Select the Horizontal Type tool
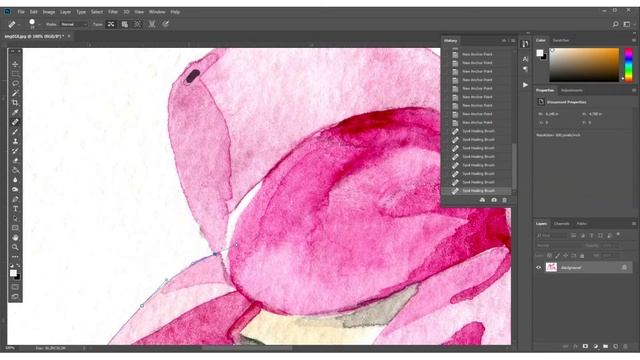This screenshot has height=360, width=640. 15,209
